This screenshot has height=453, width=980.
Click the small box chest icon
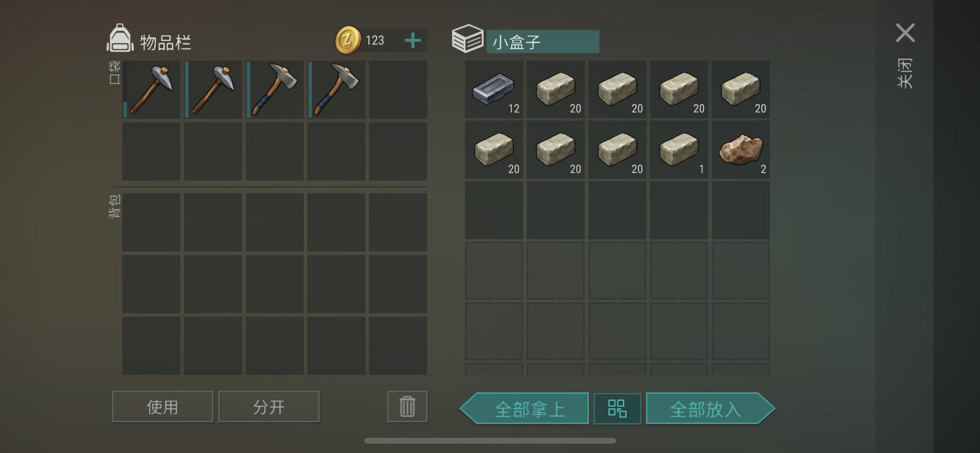[x=468, y=39]
